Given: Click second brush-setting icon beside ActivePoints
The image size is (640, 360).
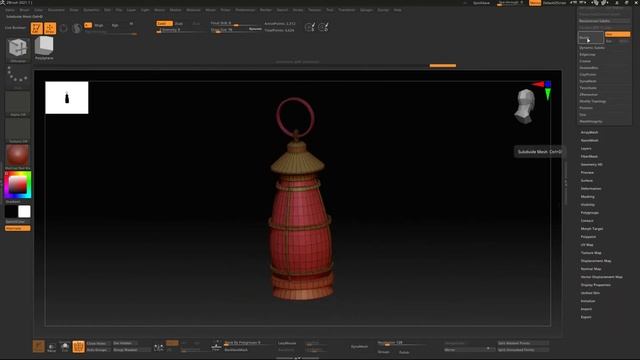Looking at the screenshot, I should tap(323, 27).
